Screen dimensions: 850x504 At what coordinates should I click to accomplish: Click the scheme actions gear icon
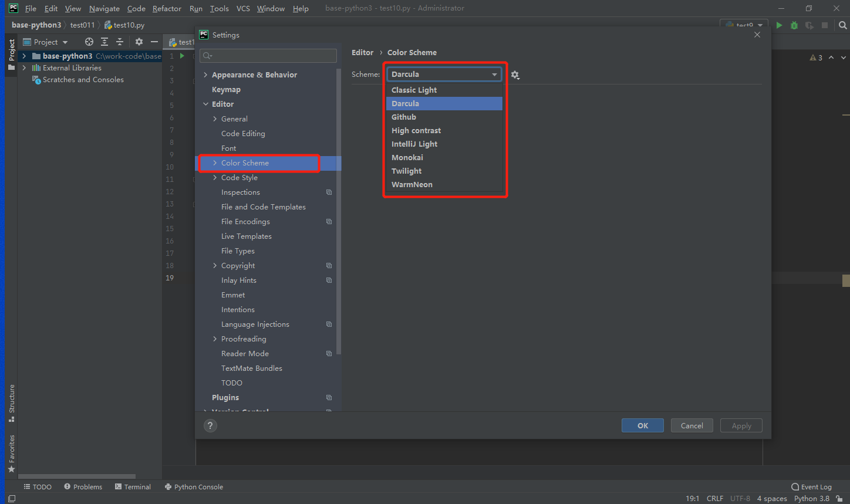[x=515, y=75]
